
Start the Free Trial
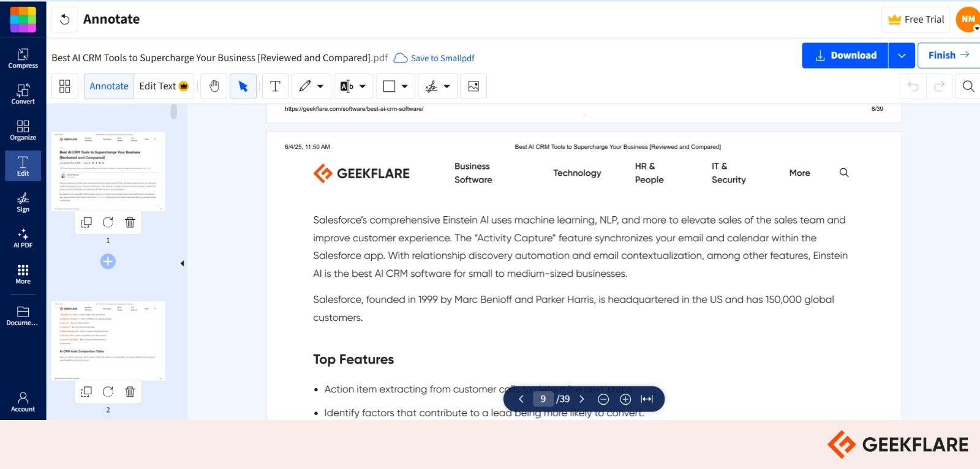coord(916,20)
